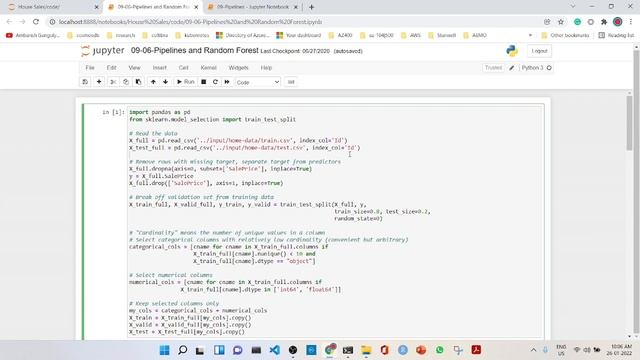Open a new browser tab
This screenshot has width=640, height=360.
click(x=311, y=7)
